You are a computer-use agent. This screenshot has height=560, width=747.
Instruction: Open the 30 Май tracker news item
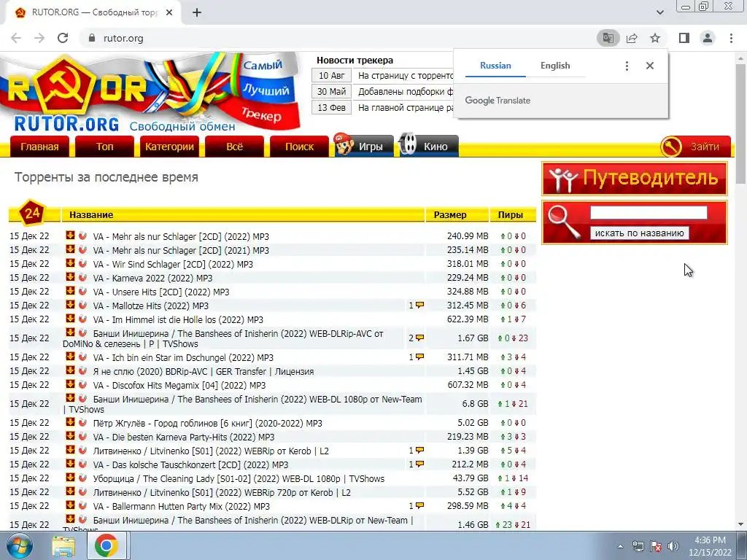pos(406,91)
